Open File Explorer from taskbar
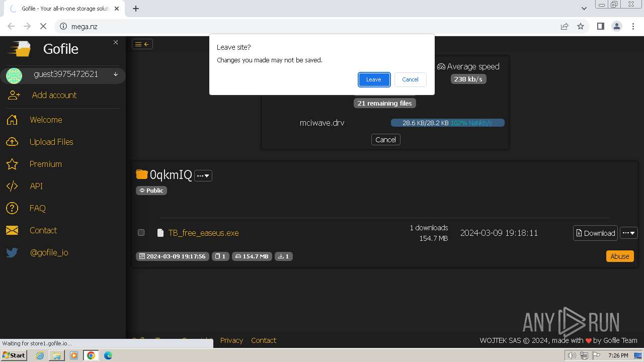Viewport: 644px width, 362px height. point(57,355)
